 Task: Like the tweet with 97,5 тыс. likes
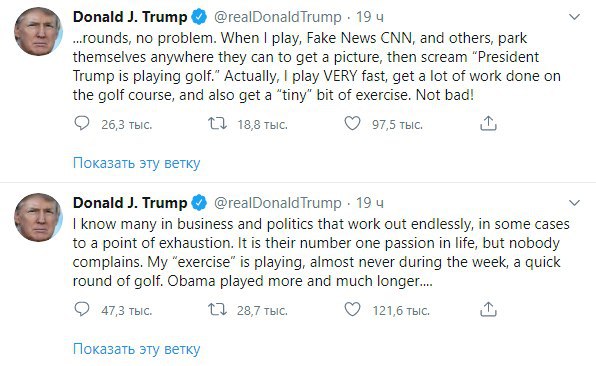coord(352,124)
